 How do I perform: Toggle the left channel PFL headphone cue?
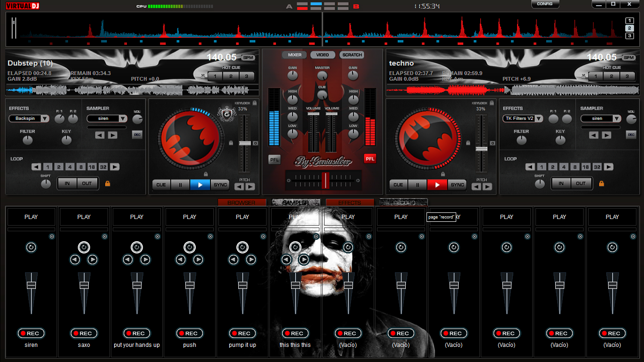[x=274, y=160]
